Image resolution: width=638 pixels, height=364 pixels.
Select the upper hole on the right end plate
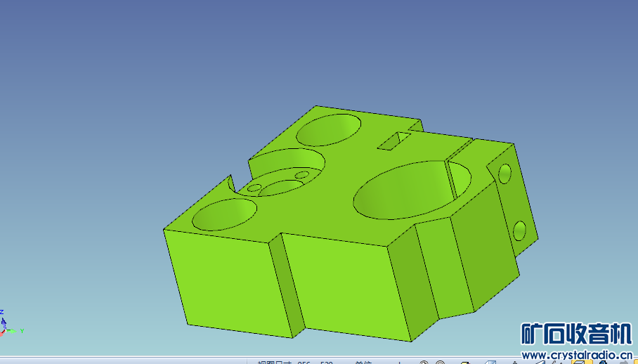point(504,174)
